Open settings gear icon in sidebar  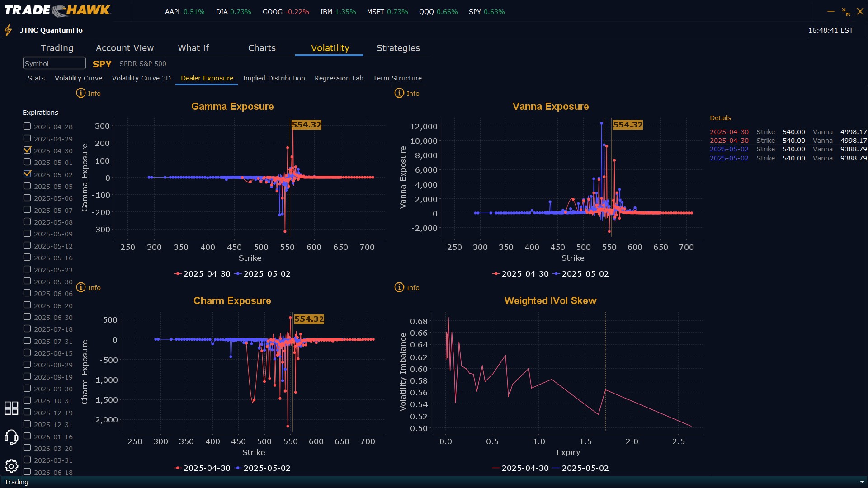(x=11, y=466)
